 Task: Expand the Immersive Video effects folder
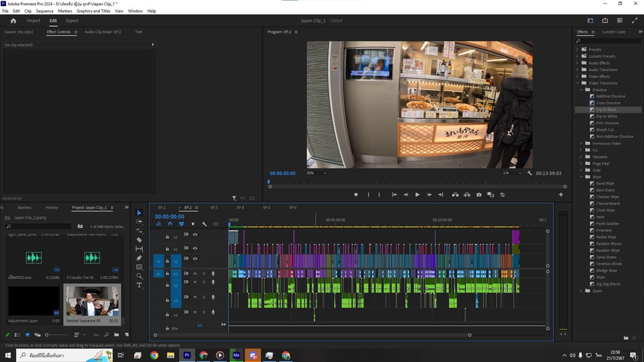click(581, 143)
